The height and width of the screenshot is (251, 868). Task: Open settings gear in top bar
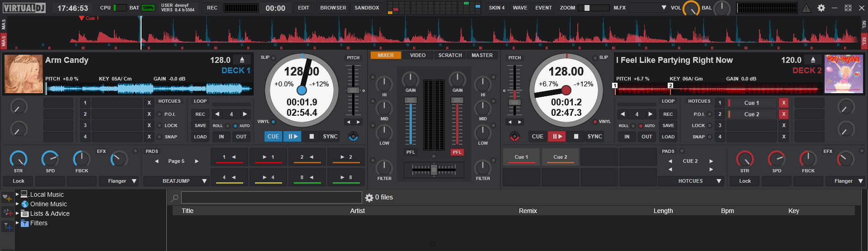click(x=821, y=8)
